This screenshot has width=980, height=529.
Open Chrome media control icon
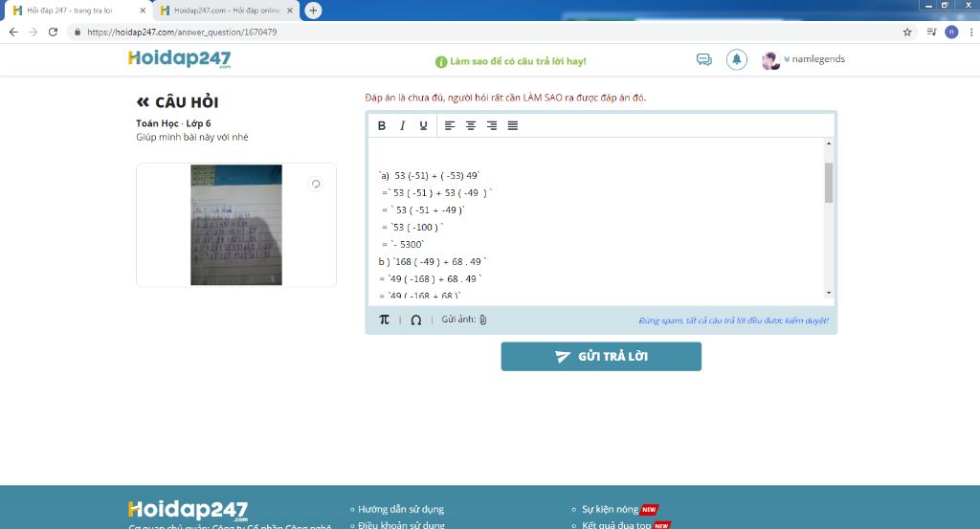click(x=931, y=32)
